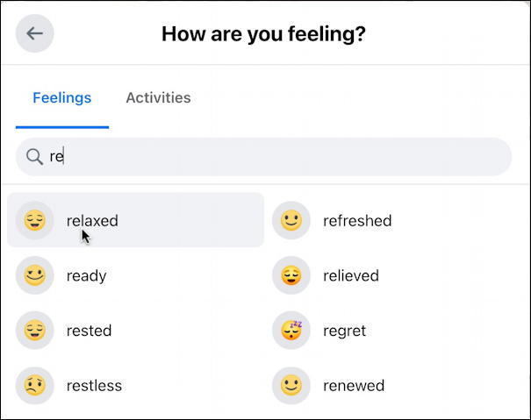This screenshot has width=531, height=420.
Task: Pick the sleeping regret emoji
Action: [x=291, y=331]
